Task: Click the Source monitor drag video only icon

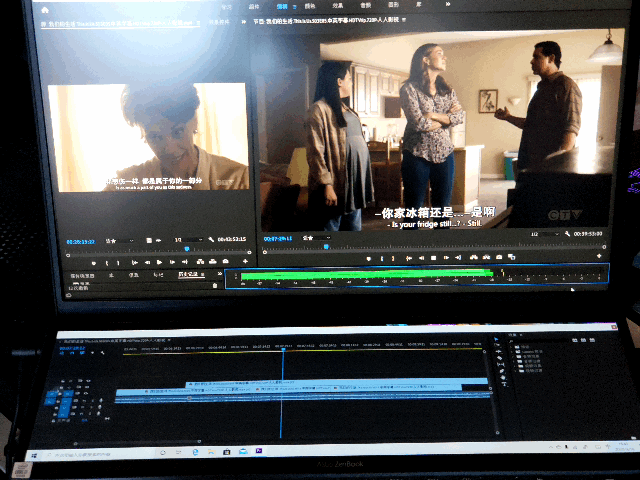Action: [x=149, y=240]
